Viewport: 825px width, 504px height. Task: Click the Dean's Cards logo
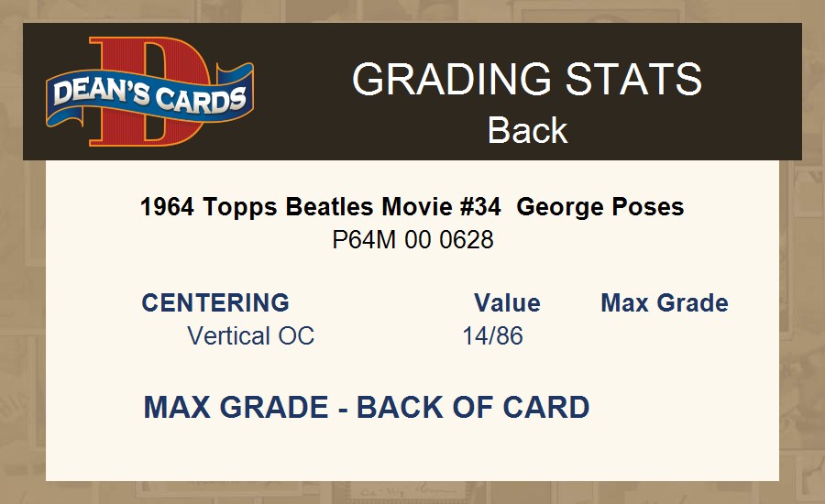149,92
